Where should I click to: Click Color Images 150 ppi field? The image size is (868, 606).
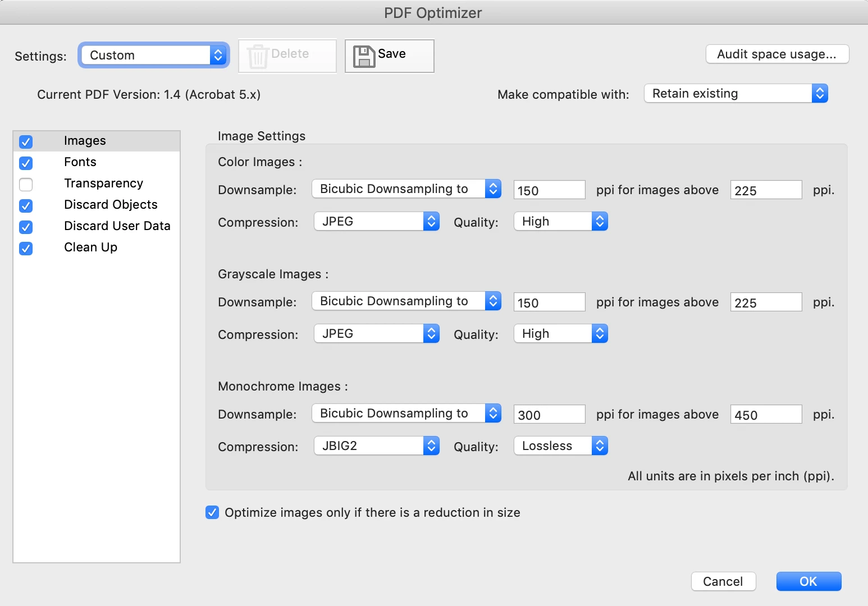(x=549, y=190)
